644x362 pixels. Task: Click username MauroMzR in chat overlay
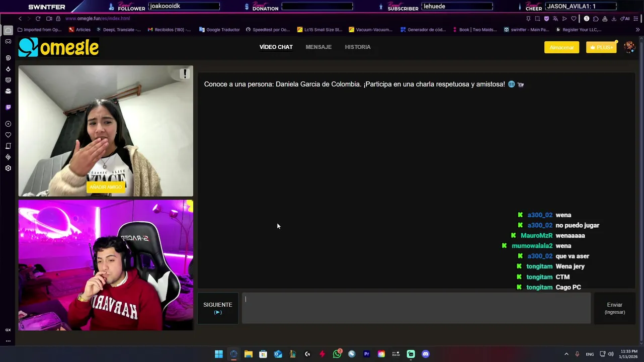pyautogui.click(x=536, y=235)
